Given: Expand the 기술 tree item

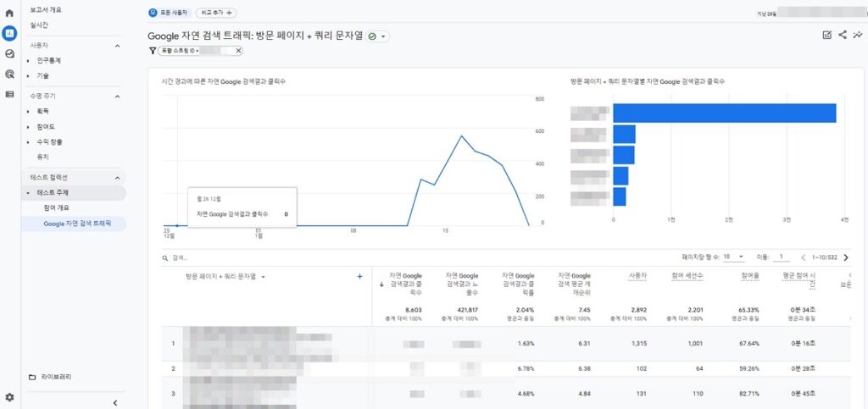Looking at the screenshot, I should tap(28, 75).
